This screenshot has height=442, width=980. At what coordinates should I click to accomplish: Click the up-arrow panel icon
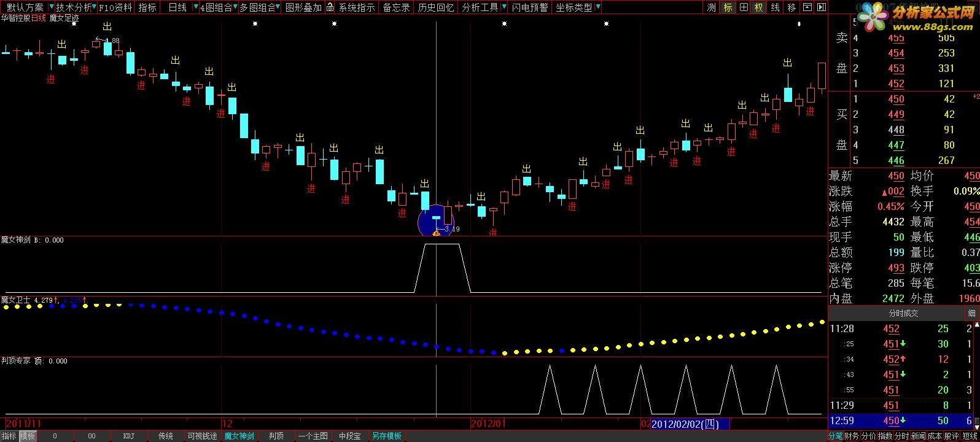pos(807,7)
